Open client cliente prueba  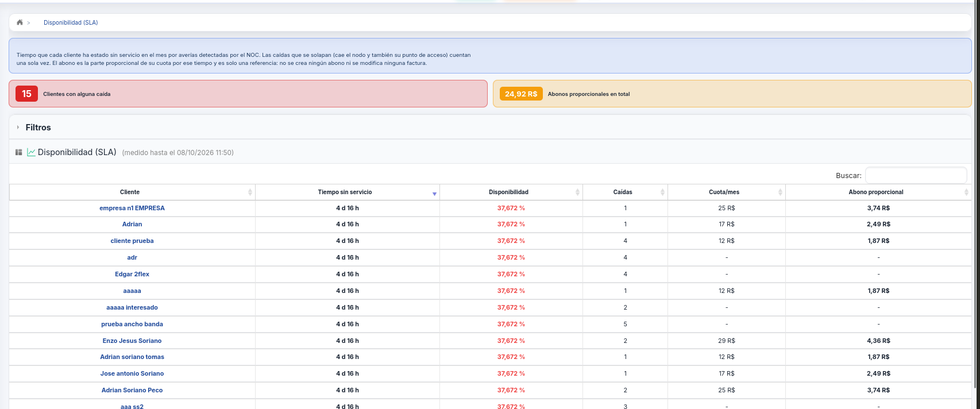point(132,241)
